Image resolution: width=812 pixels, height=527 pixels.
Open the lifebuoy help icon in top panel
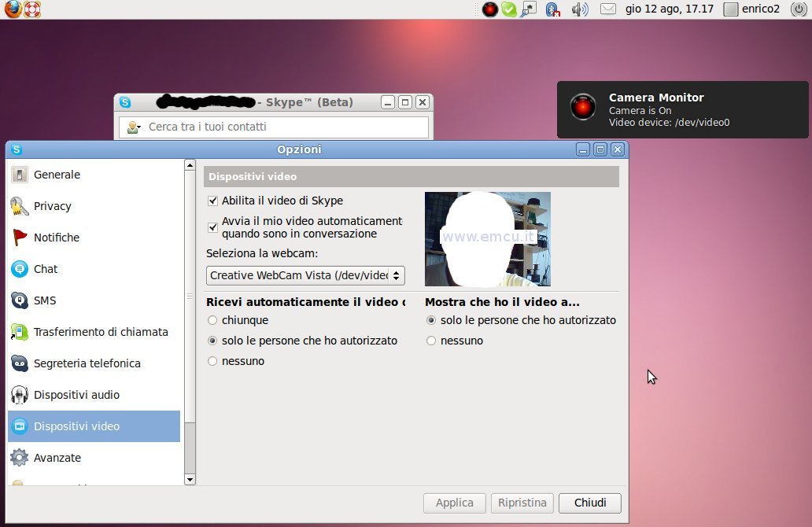click(x=32, y=9)
